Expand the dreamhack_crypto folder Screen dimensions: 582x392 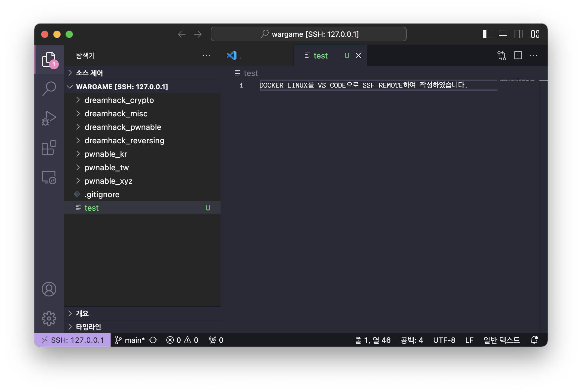click(142, 100)
